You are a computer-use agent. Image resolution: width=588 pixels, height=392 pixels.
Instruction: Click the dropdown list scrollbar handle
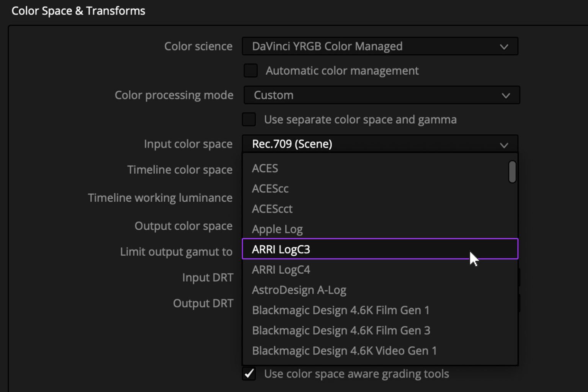point(512,172)
